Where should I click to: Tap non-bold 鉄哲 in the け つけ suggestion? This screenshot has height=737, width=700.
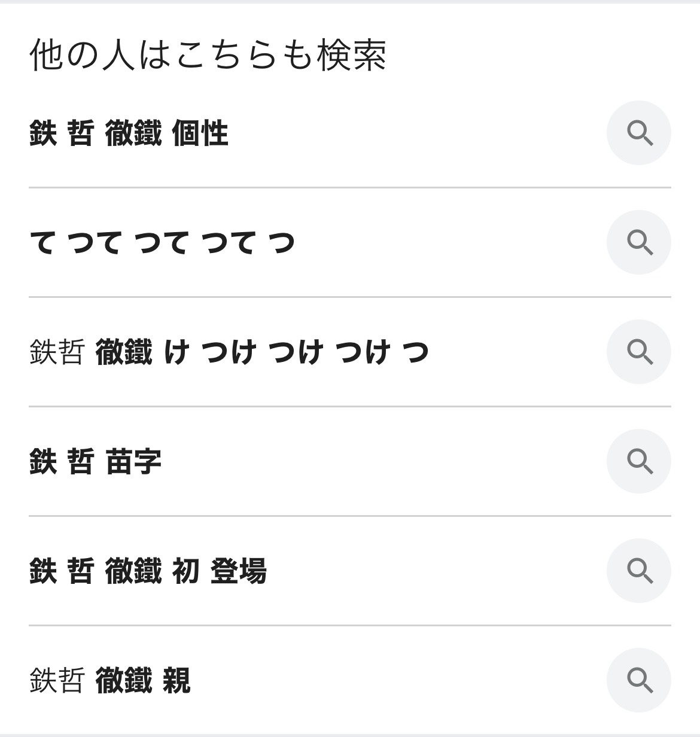[56, 352]
